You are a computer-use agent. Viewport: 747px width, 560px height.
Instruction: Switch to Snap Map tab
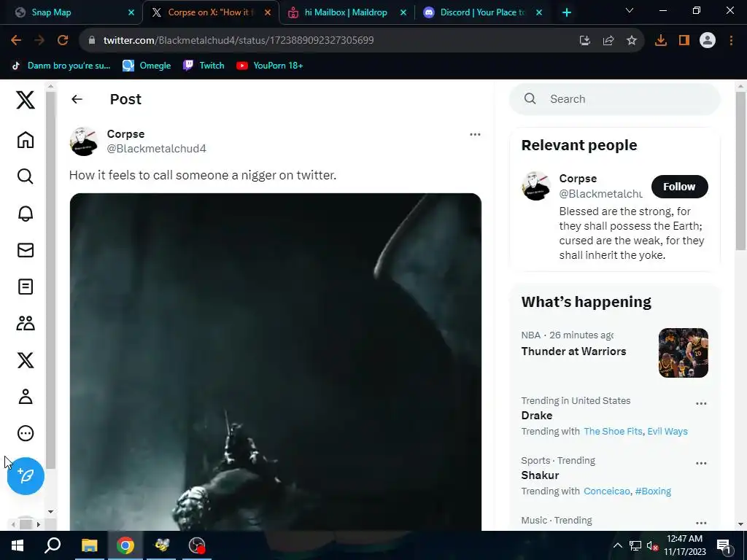pyautogui.click(x=71, y=12)
